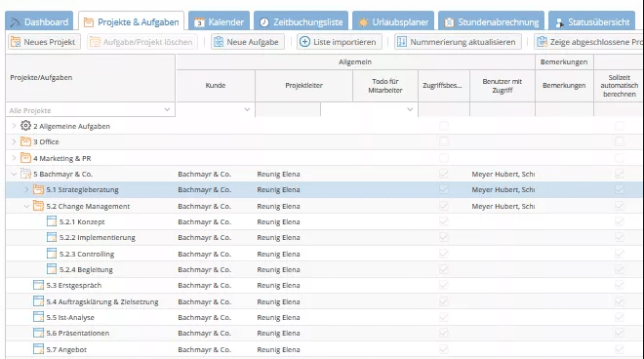Image resolution: width=644 pixels, height=359 pixels.
Task: Open the Stundenabrechnung tab
Action: (491, 21)
